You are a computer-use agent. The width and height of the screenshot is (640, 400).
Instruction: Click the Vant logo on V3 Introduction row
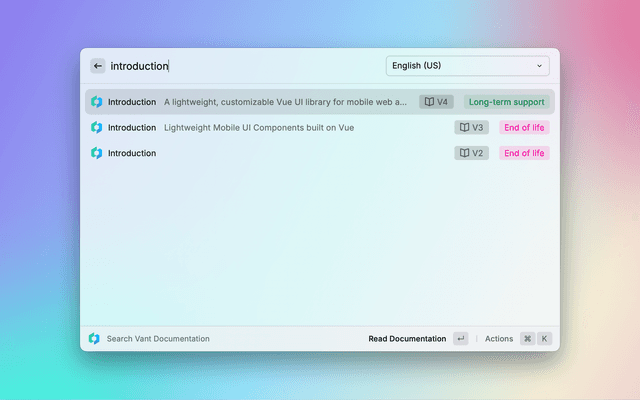click(97, 128)
